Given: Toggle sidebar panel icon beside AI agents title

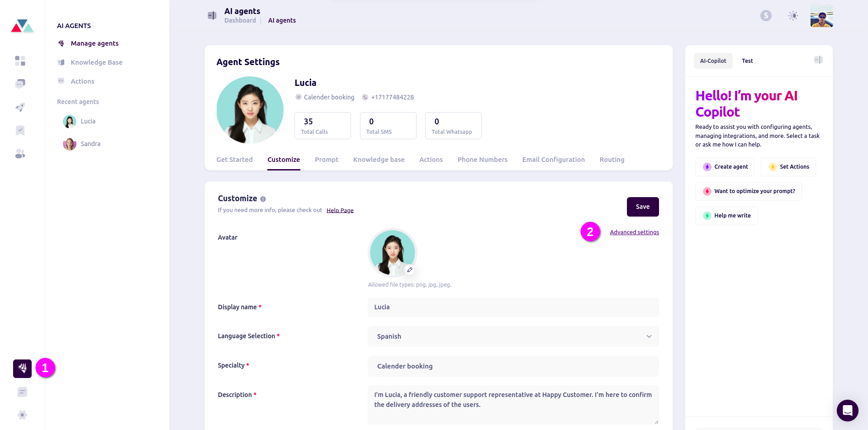Looking at the screenshot, I should click(x=212, y=15).
